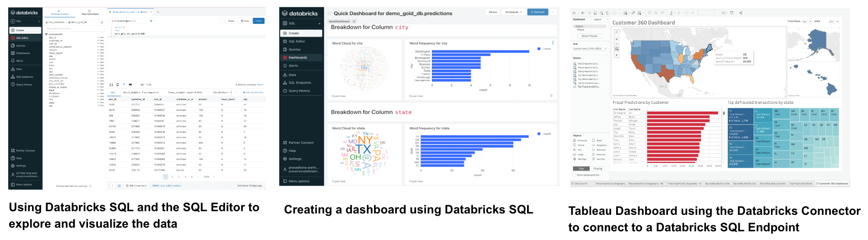Select the Tiled layout option

[581, 169]
